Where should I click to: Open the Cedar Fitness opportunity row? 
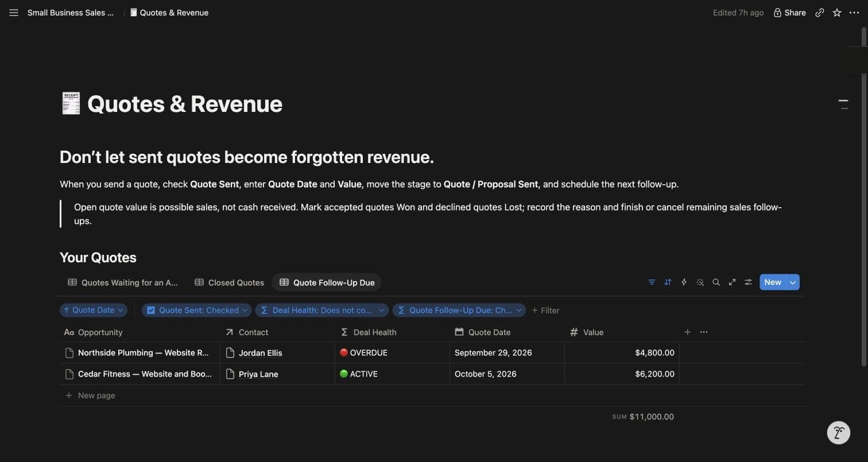(x=145, y=374)
